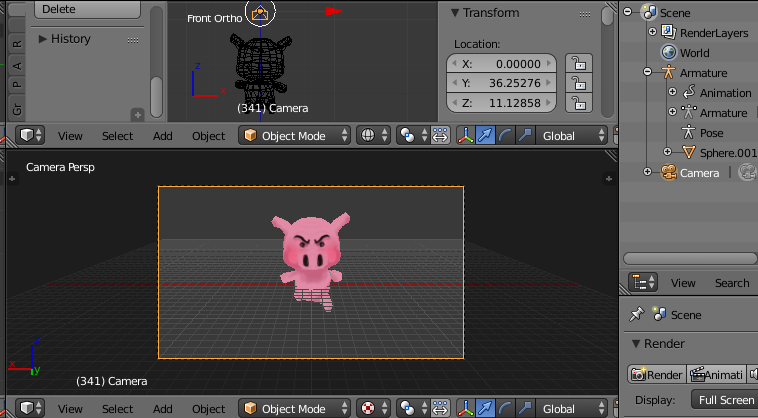Toggle 3D manipulator widget in lower header
758x418 pixels.
[466, 409]
